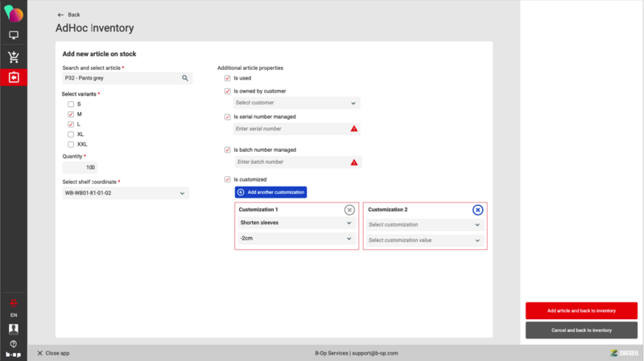Click Add another customization button
644x361 pixels.
click(x=270, y=192)
